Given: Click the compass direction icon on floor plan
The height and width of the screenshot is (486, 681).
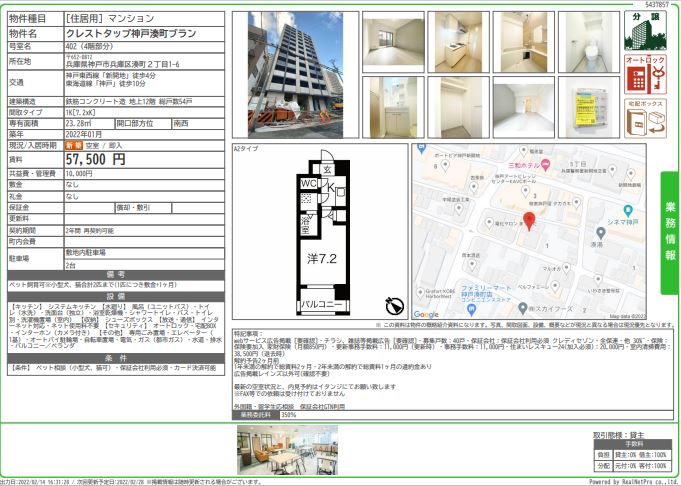Looking at the screenshot, I should (394, 306).
